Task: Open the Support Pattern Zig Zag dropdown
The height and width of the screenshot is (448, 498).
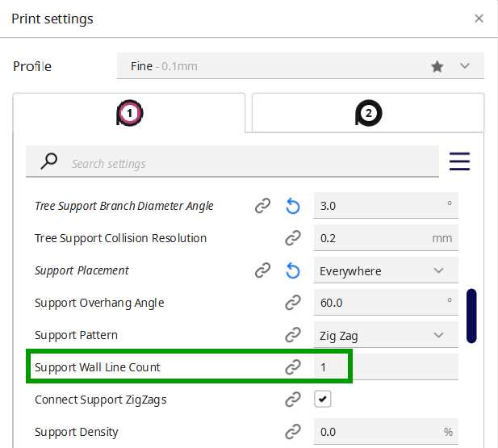Action: coord(386,334)
